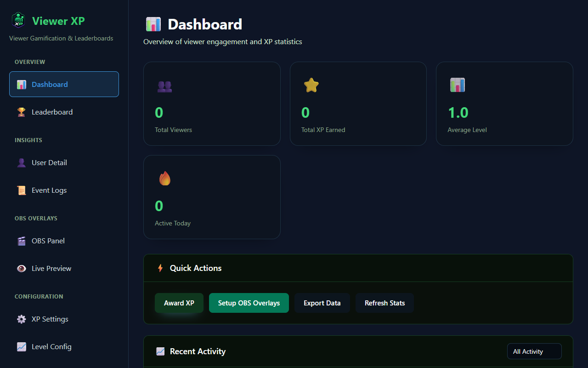Open Event Logs in the sidebar

[64, 190]
